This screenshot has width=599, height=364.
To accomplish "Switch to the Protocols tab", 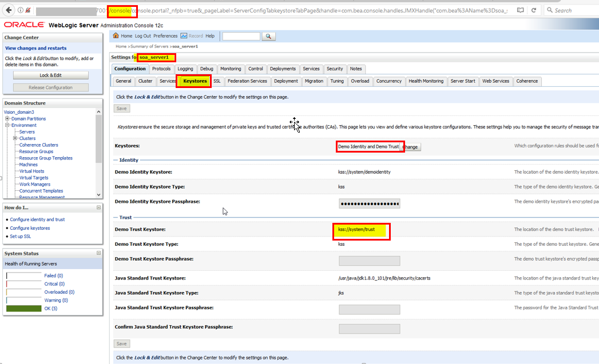I will pyautogui.click(x=161, y=69).
